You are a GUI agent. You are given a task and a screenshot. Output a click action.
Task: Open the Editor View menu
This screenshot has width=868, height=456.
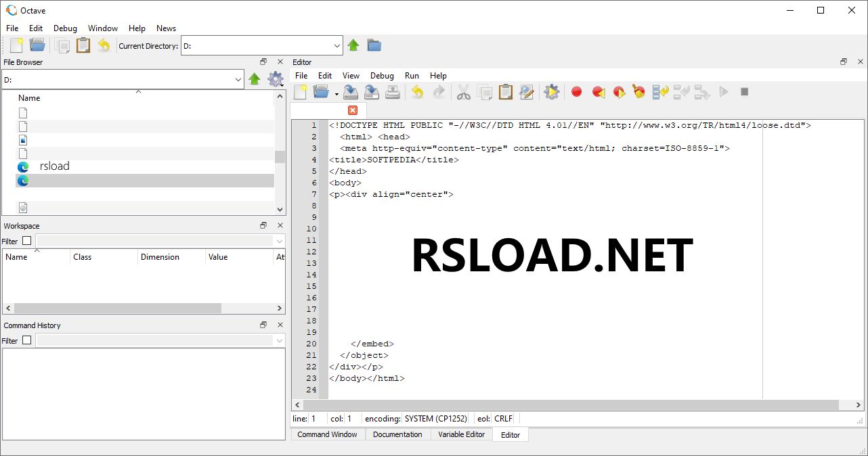pyautogui.click(x=351, y=76)
